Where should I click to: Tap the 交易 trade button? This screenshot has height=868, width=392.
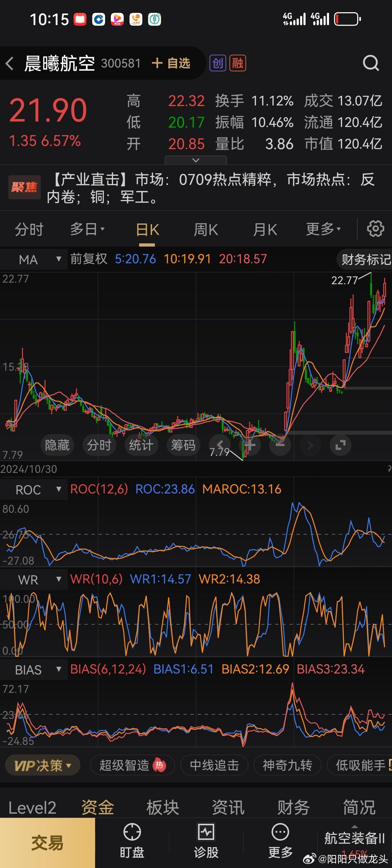pyautogui.click(x=48, y=843)
